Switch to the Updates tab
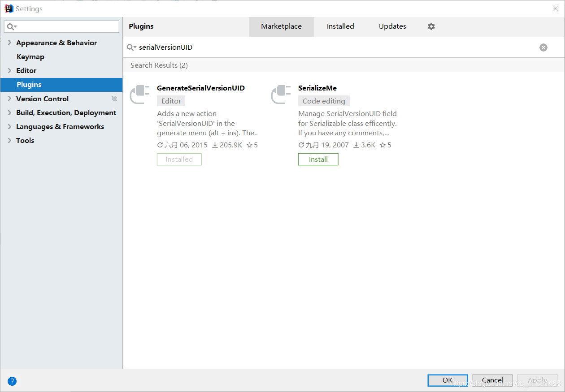Viewport: 565px width, 392px height. point(392,26)
